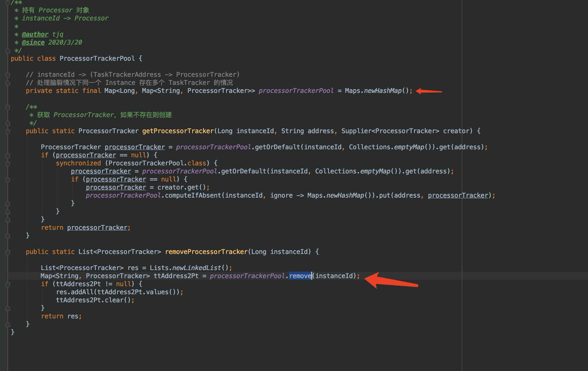Click 'tjq' author name in the Javadoc
The width and height of the screenshot is (588, 371).
58,34
